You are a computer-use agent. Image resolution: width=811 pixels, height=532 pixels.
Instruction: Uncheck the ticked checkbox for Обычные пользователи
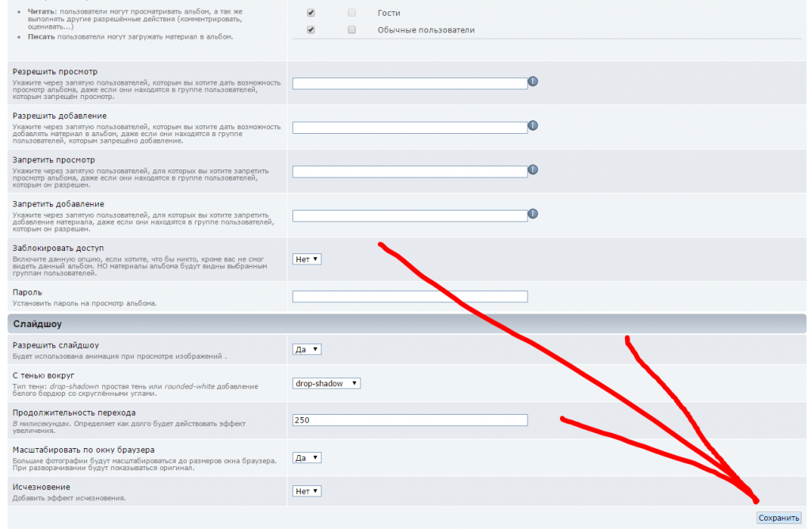pos(311,30)
